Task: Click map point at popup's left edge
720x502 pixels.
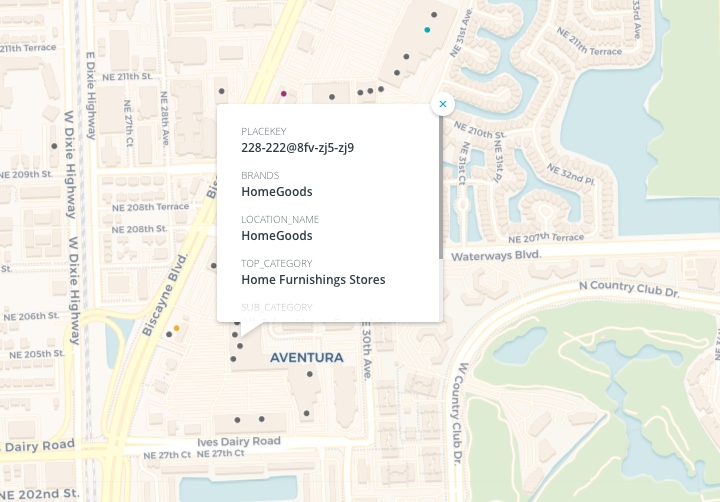Action: click(213, 266)
